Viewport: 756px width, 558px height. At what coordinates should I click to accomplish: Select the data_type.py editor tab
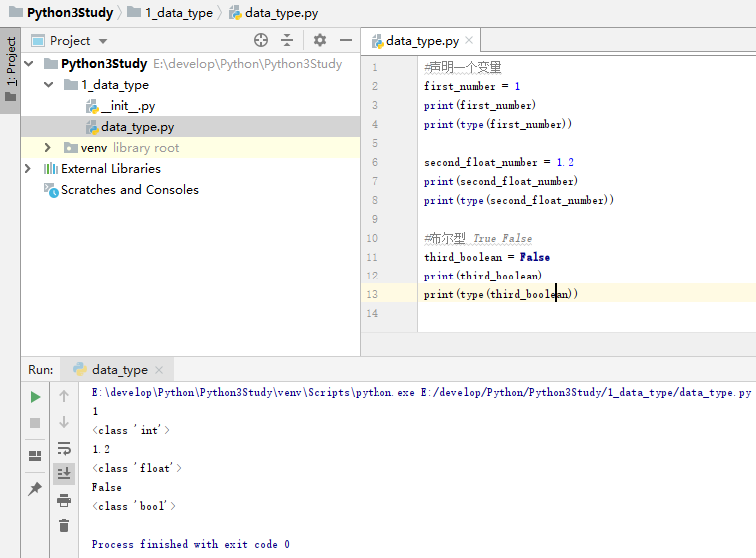(x=422, y=41)
